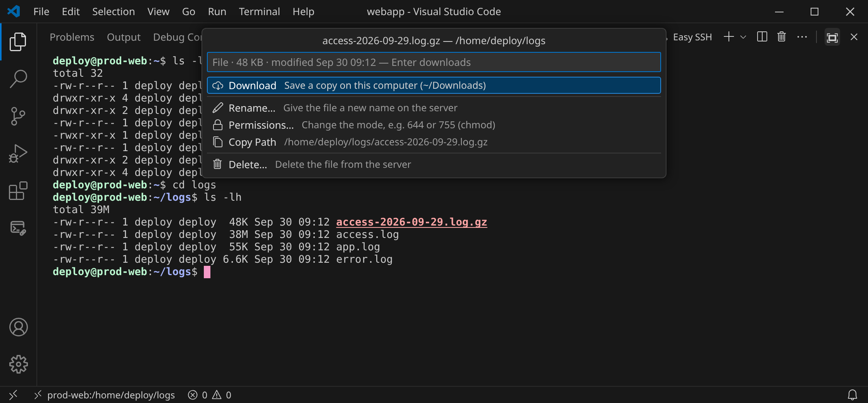Close the terminal panel
868x403 pixels.
point(854,37)
